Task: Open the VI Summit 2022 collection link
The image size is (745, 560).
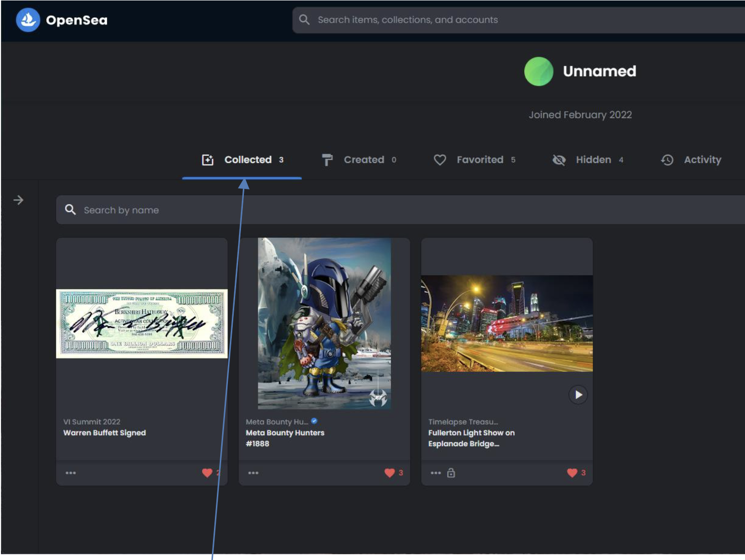Action: click(x=92, y=422)
